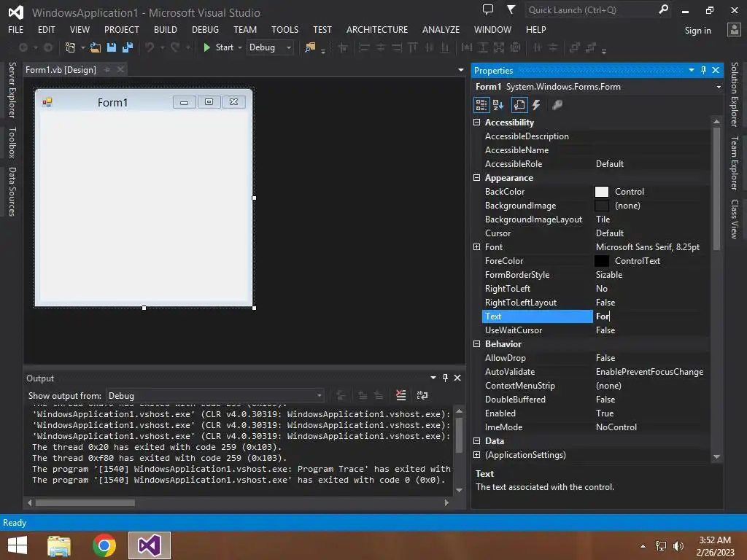
Task: Open the PROJECT menu
Action: (122, 29)
